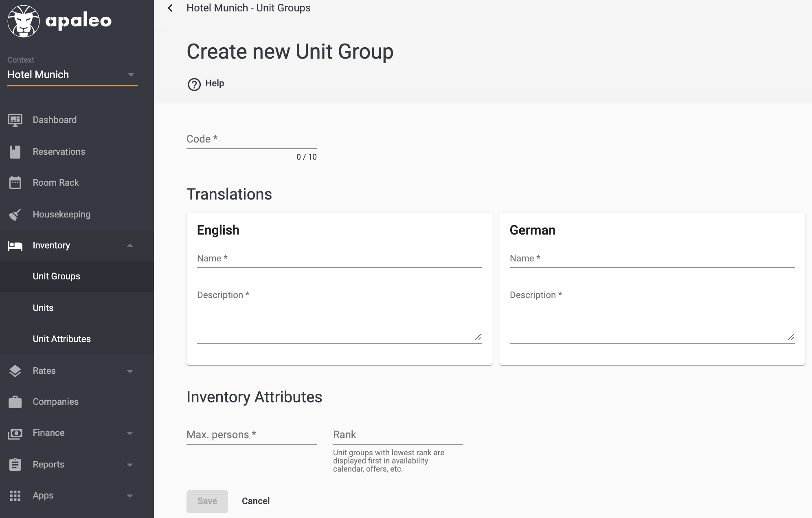
Task: Click the 0 / 10 character counter
Action: 307,157
